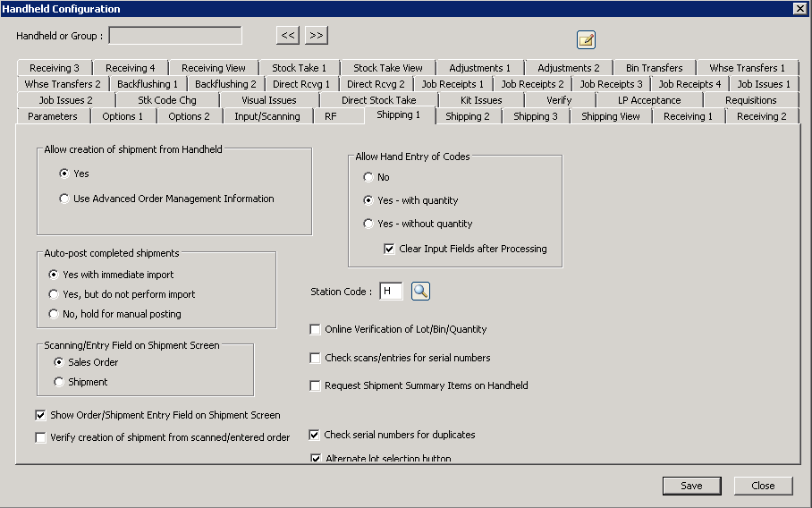The image size is (812, 508).
Task: Choose Shipment as scanning entry field
Action: tap(59, 382)
